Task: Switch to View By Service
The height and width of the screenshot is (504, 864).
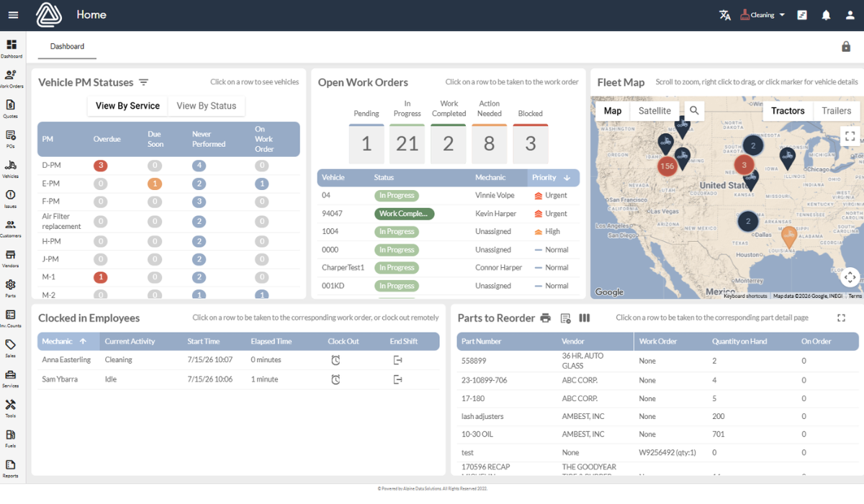Action: tap(127, 106)
